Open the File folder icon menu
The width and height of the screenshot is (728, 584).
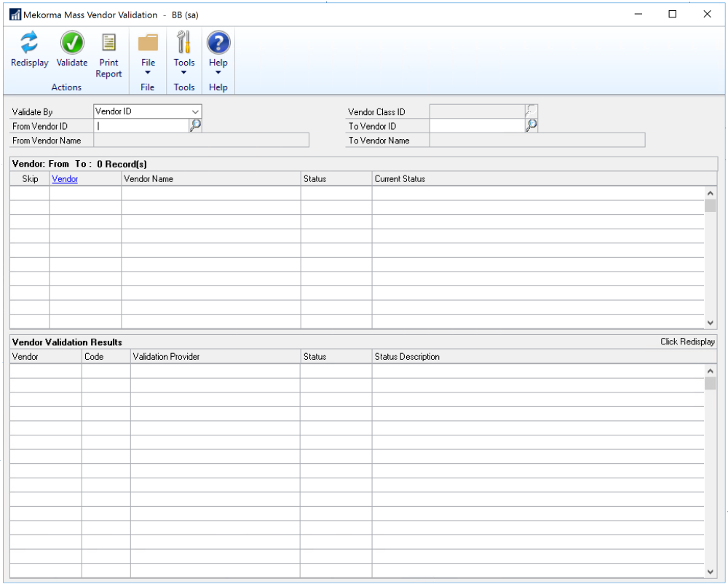(x=148, y=43)
